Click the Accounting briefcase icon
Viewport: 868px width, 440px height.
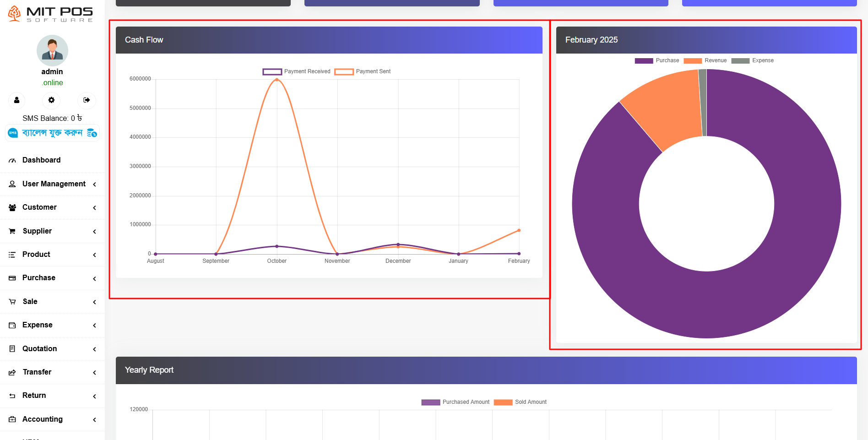click(12, 419)
